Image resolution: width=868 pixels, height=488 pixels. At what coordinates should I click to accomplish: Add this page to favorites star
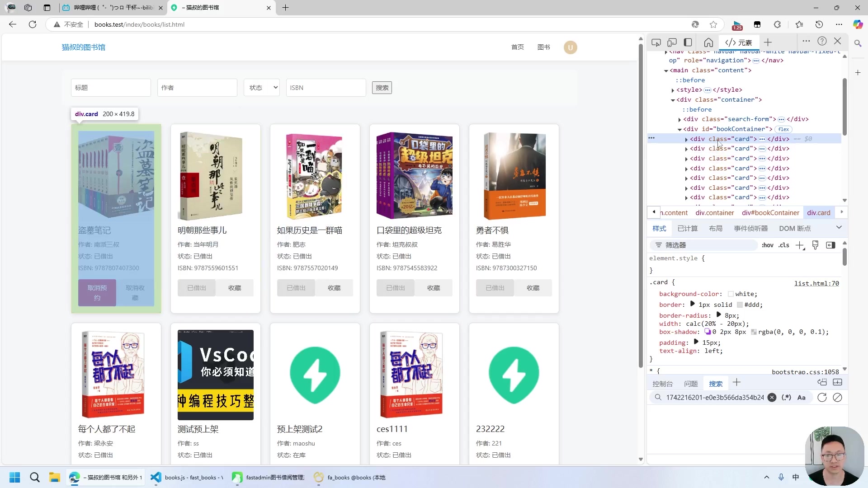click(x=713, y=24)
